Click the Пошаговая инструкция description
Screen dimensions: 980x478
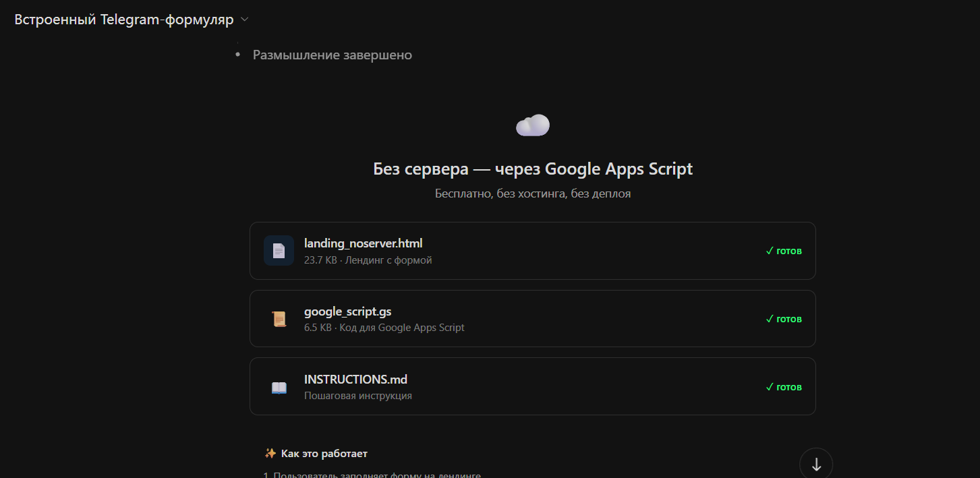click(358, 396)
